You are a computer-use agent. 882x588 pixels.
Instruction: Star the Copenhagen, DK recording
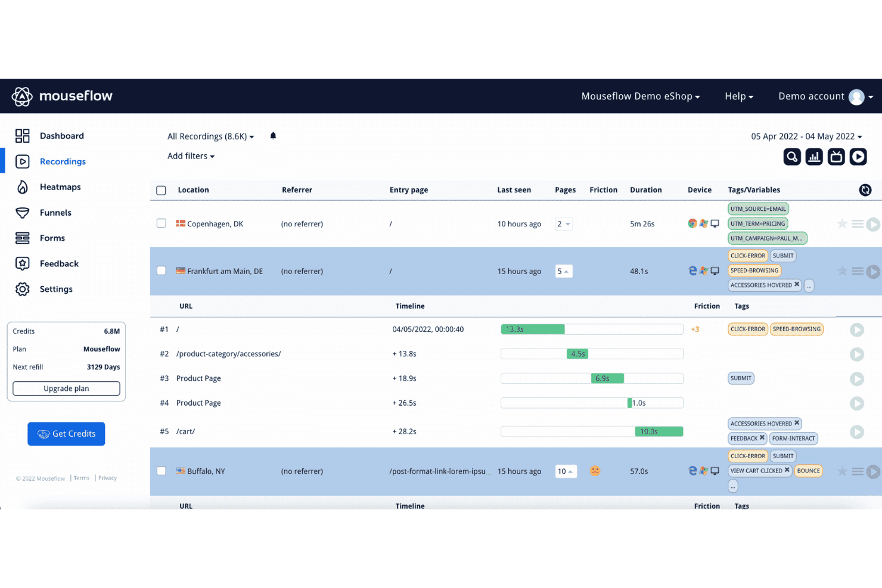pyautogui.click(x=842, y=224)
